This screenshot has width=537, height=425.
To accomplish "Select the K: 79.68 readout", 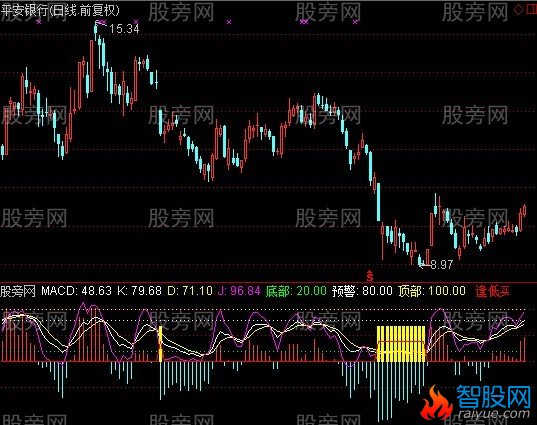I will tap(139, 291).
